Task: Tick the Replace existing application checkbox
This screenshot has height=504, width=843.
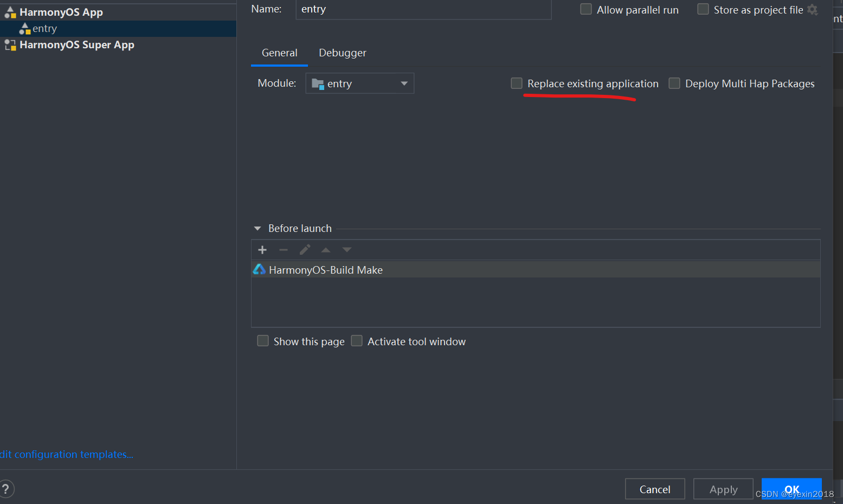Action: pos(517,83)
